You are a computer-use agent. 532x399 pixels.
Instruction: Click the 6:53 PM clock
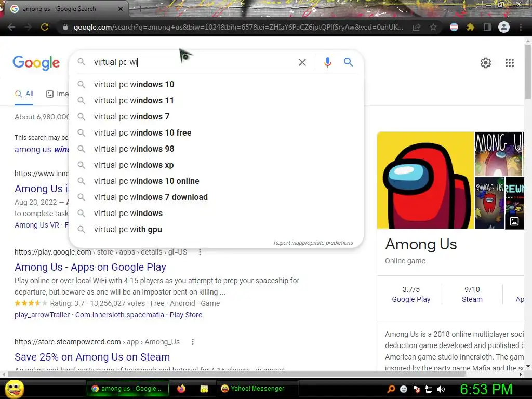click(486, 389)
